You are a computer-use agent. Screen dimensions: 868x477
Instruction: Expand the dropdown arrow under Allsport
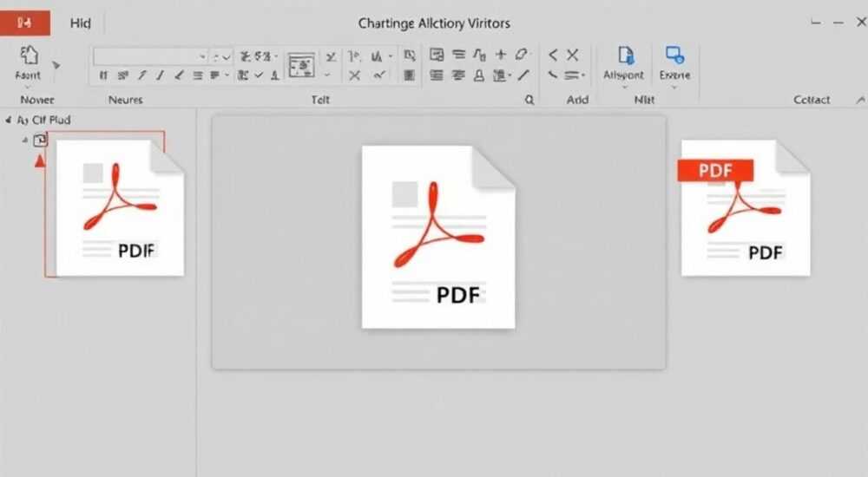click(624, 87)
